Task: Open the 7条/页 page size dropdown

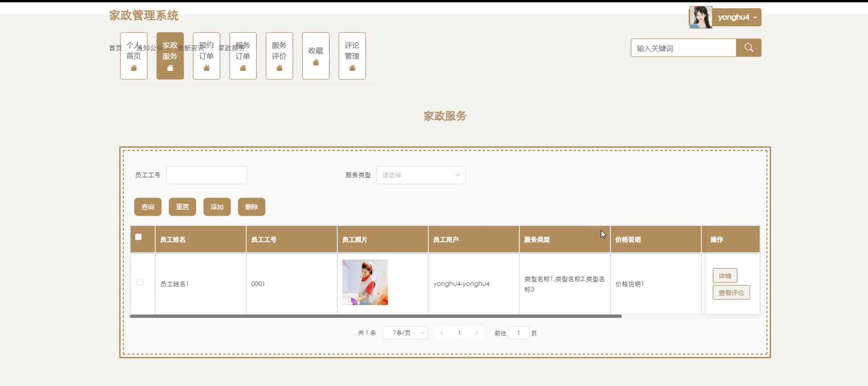Action: pos(405,333)
